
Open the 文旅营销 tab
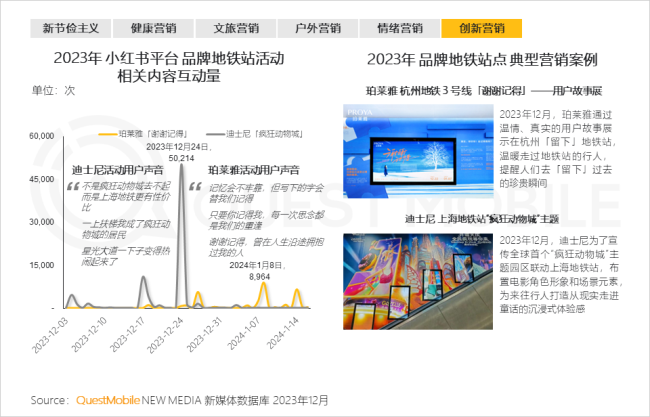point(235,28)
